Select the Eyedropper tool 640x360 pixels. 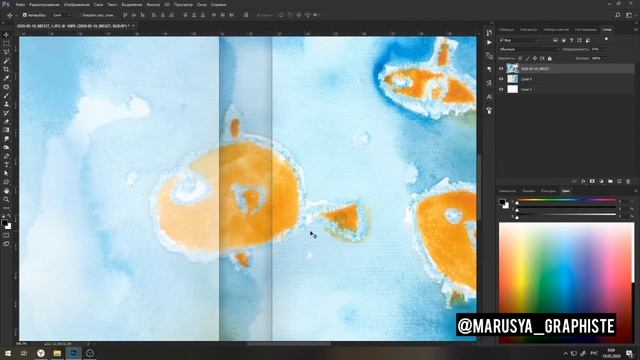click(x=6, y=78)
